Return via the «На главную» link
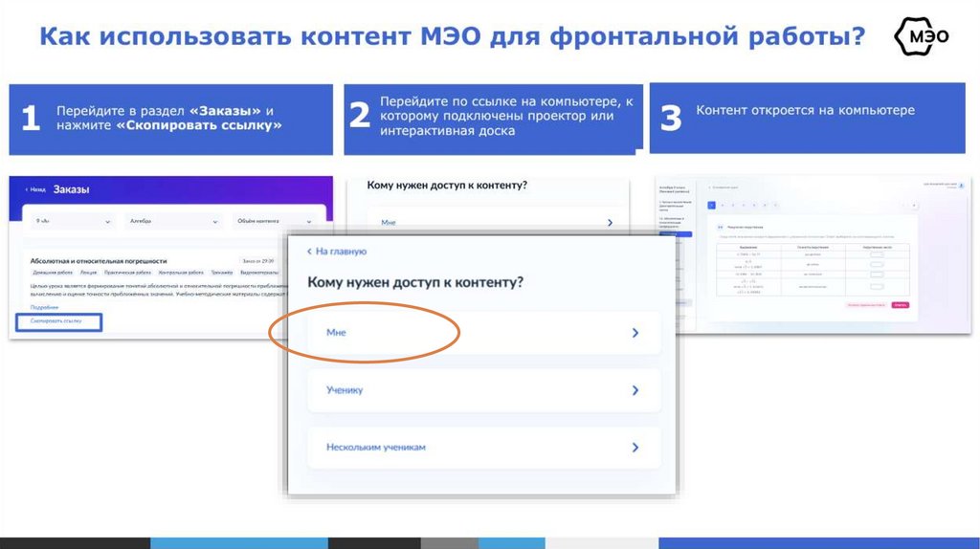Screen dimensions: 980x549 (336, 252)
